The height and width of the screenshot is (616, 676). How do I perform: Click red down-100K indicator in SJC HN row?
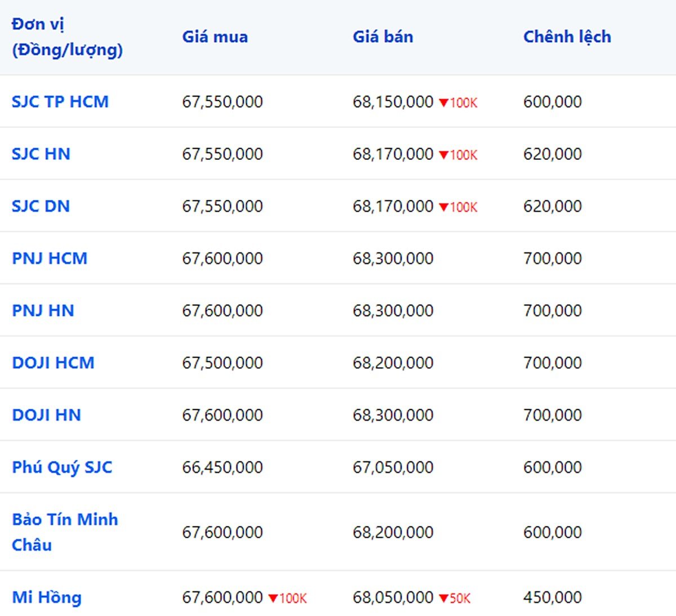tap(458, 155)
